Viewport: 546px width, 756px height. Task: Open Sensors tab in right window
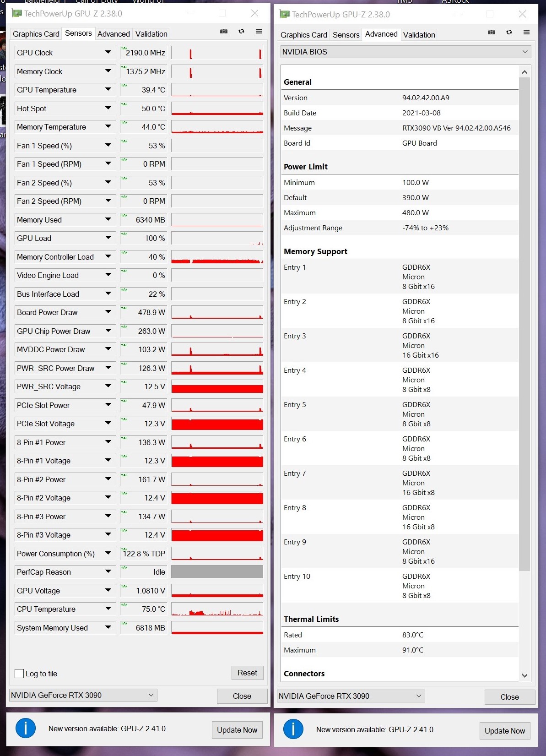pos(346,35)
